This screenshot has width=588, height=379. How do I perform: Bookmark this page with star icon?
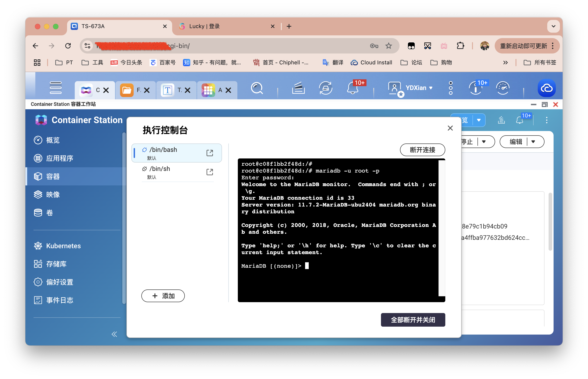[x=388, y=46]
